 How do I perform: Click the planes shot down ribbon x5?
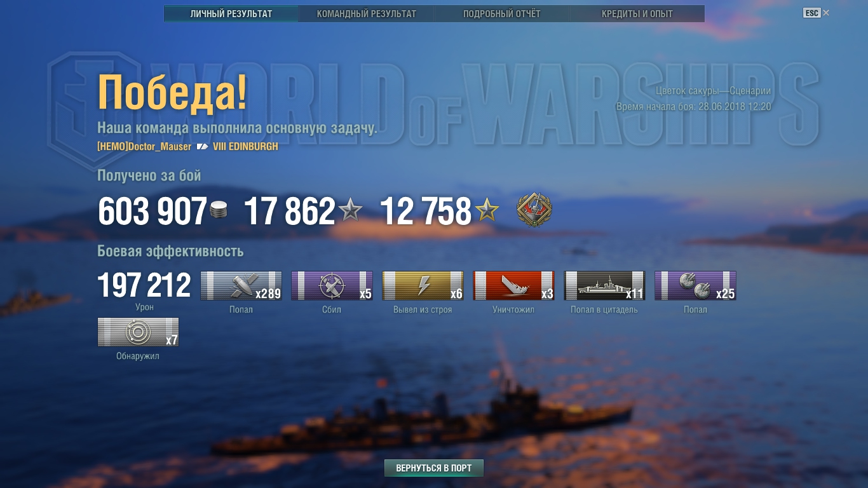pos(332,286)
